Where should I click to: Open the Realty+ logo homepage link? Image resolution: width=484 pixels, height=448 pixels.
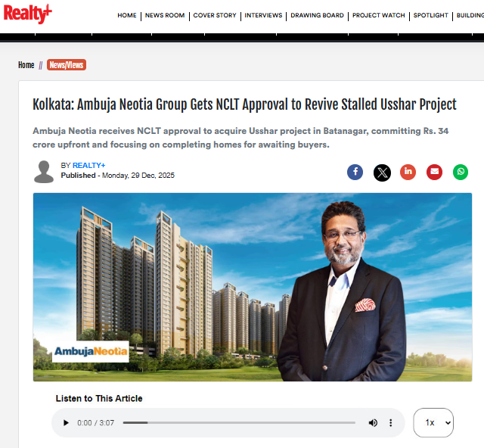tap(27, 14)
